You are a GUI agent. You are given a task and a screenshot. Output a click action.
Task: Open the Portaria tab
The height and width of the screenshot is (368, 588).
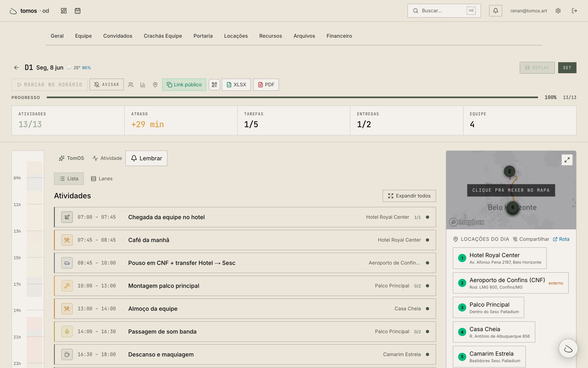click(x=203, y=36)
